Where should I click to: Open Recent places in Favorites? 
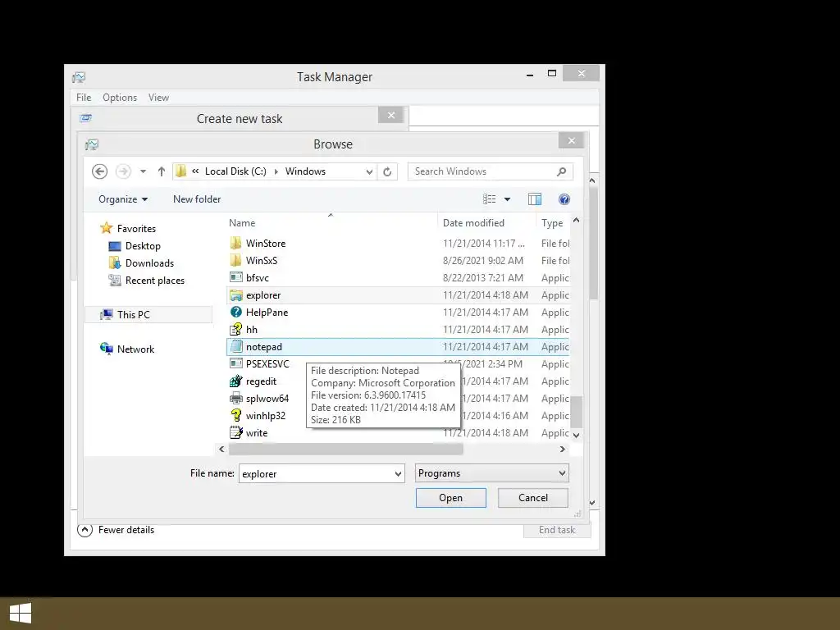154,281
